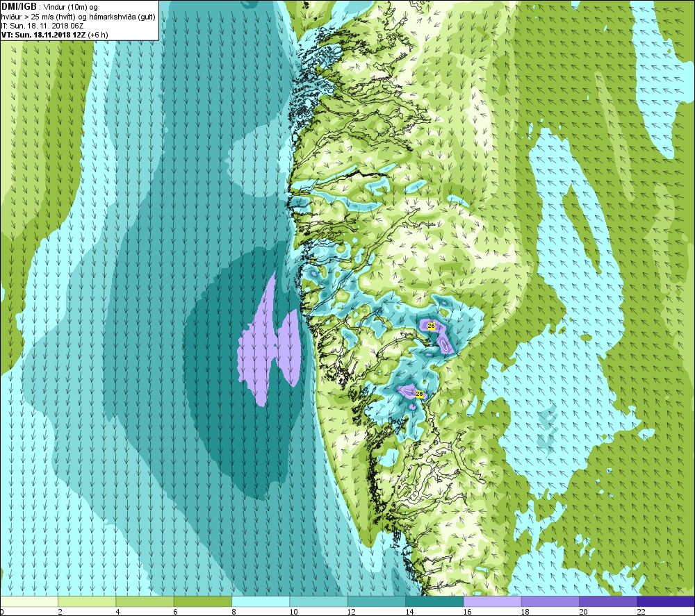Click the yellow gust label 26

[431, 326]
